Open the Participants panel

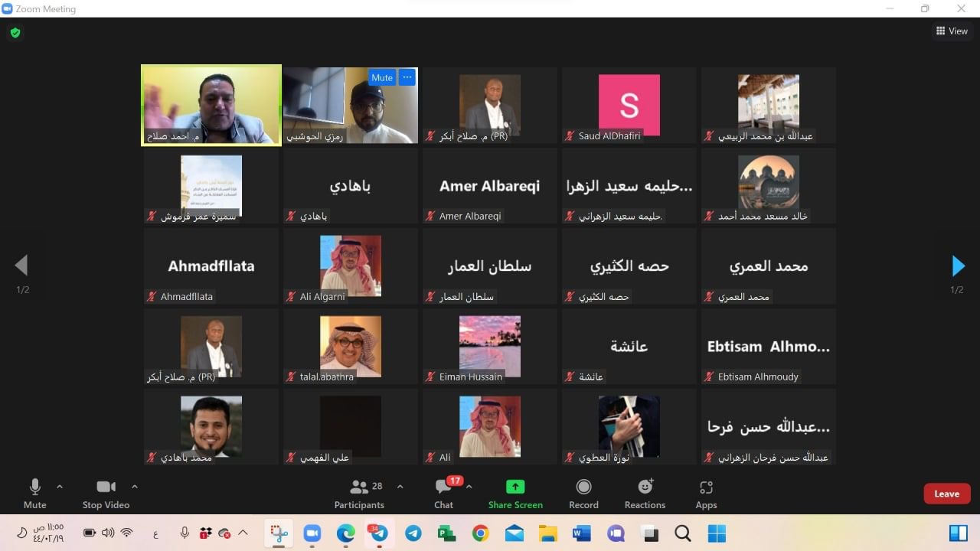[x=359, y=494]
